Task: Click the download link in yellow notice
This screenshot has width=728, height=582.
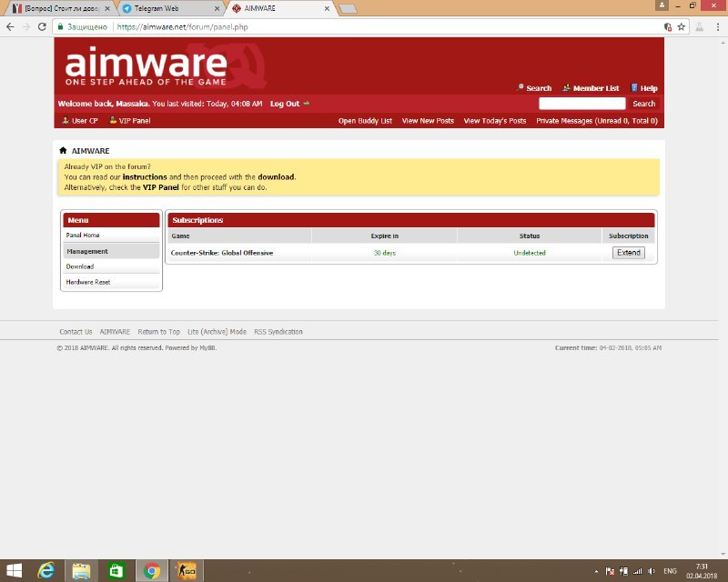Action: tap(276, 176)
